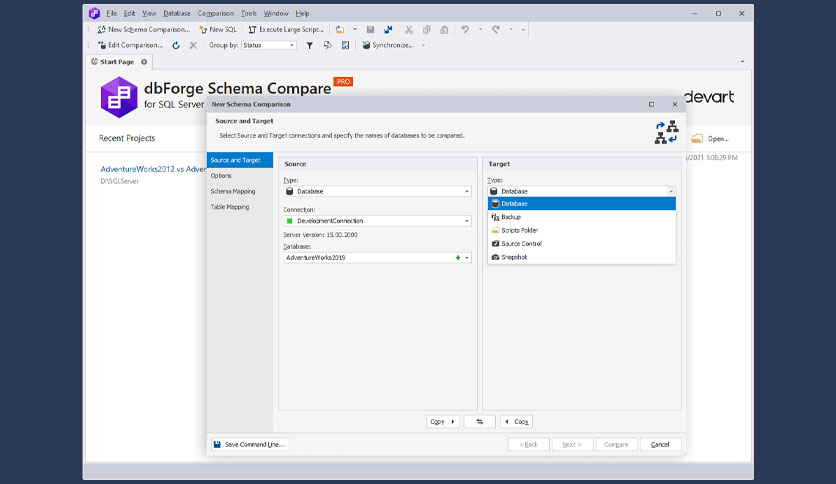Click Execute Large Script toolbar button
Image resolution: width=836 pixels, height=484 pixels.
pyautogui.click(x=286, y=29)
